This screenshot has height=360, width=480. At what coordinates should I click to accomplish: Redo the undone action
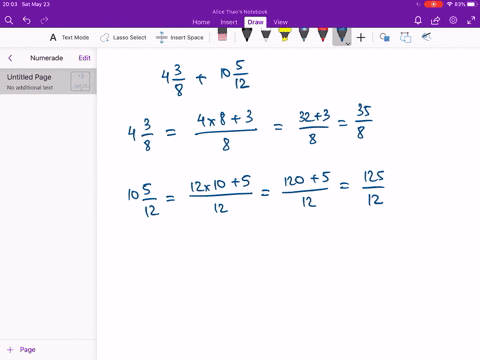(44, 21)
